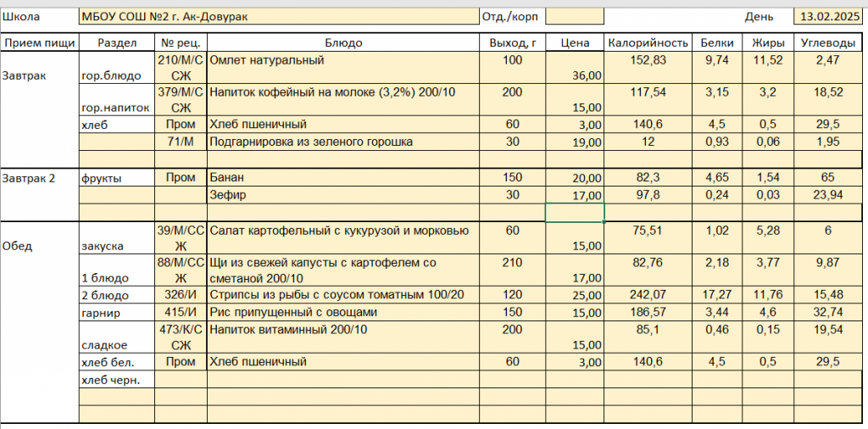Click the school name field МБОУ СОШ №2
Image resolution: width=868 pixels, height=429 pixels.
278,16
